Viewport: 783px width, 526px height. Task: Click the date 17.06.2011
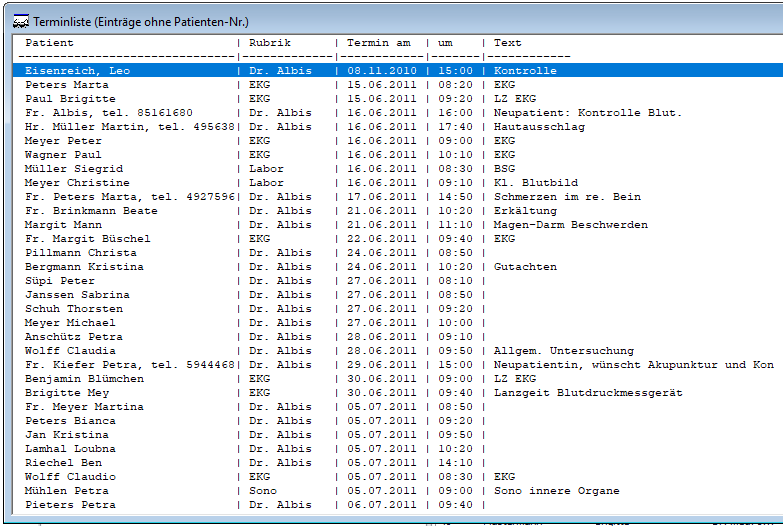[x=382, y=196]
